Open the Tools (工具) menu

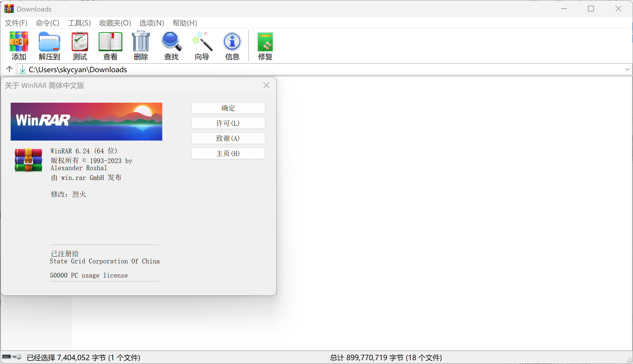pos(79,23)
